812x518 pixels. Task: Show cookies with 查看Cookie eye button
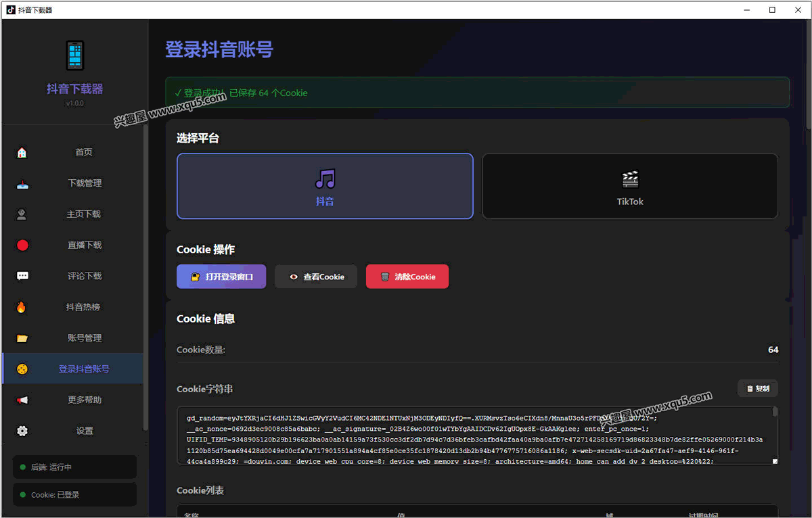coord(315,277)
